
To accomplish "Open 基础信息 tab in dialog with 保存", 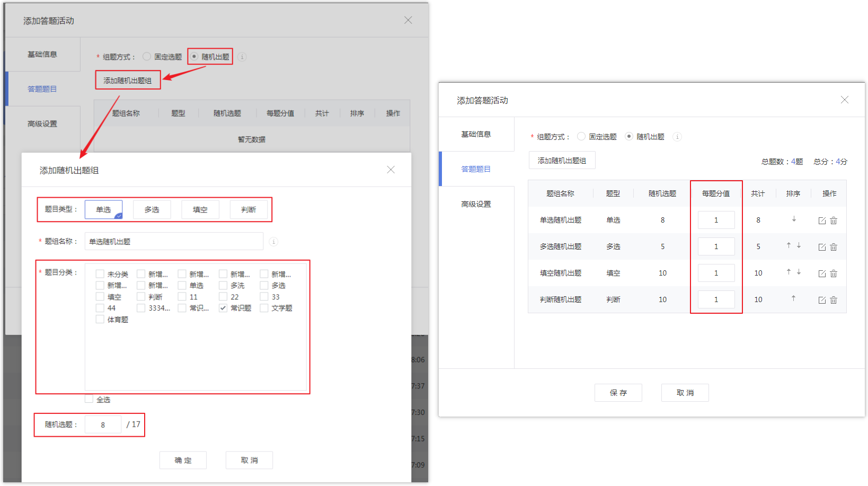I will point(476,134).
